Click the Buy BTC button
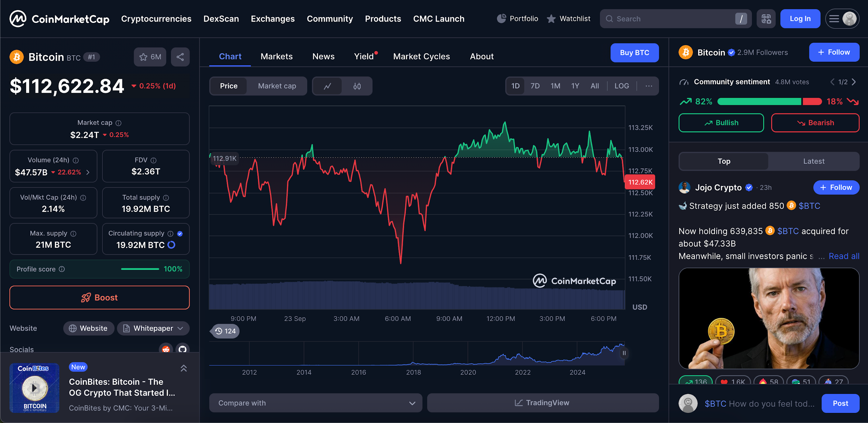The image size is (868, 423). click(x=634, y=53)
